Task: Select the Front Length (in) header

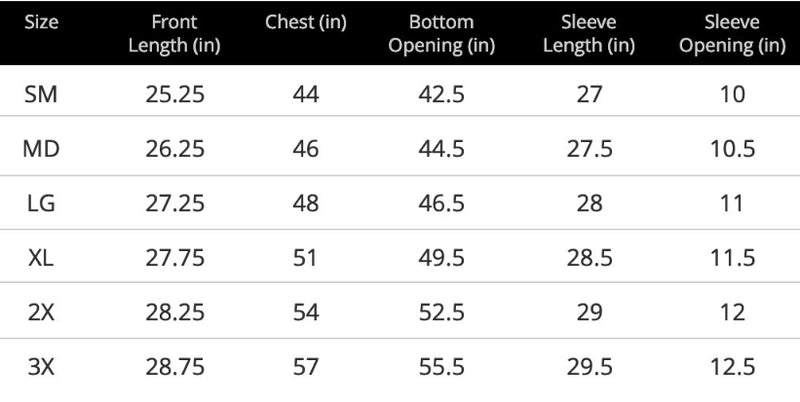Action: coord(174,34)
